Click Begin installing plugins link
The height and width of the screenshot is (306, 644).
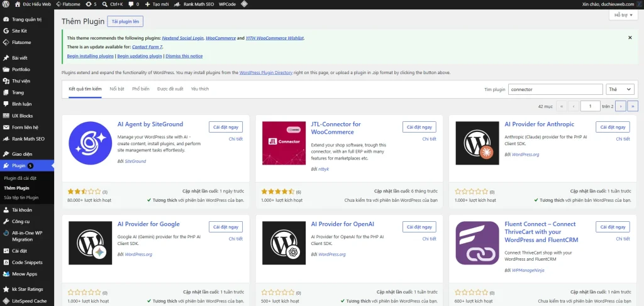pos(91,56)
